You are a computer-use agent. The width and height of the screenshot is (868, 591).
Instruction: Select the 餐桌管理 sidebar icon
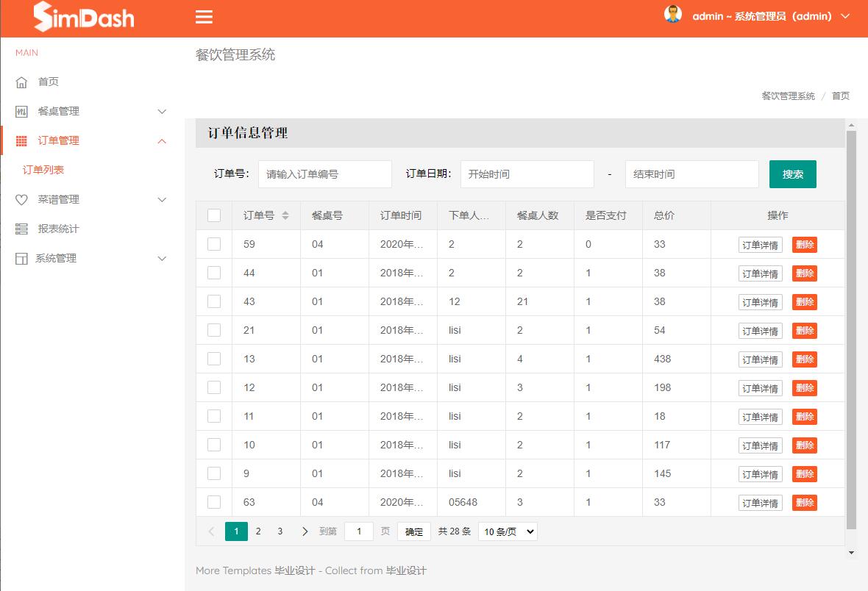(x=22, y=111)
